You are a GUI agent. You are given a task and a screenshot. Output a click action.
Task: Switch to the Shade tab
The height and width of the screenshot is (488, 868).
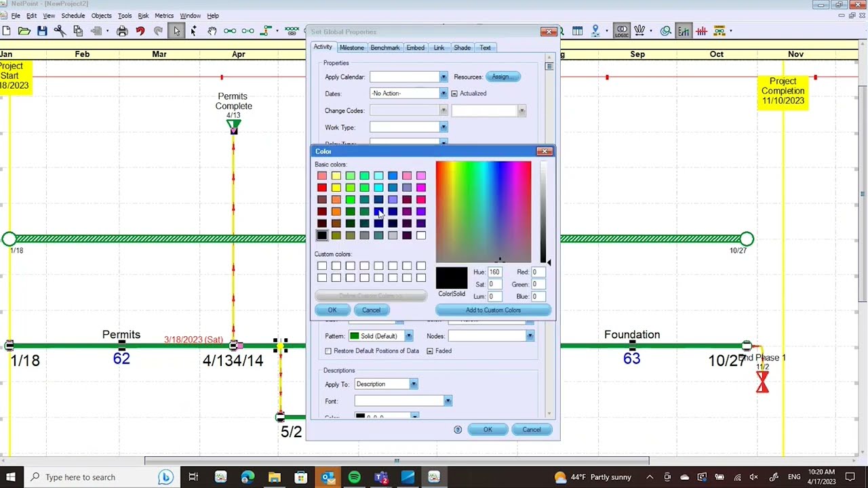462,47
